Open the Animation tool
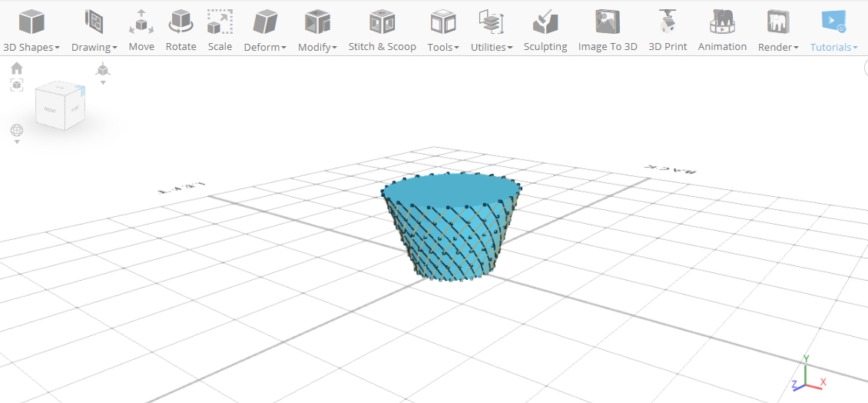Image resolution: width=868 pixels, height=403 pixels. pyautogui.click(x=722, y=31)
